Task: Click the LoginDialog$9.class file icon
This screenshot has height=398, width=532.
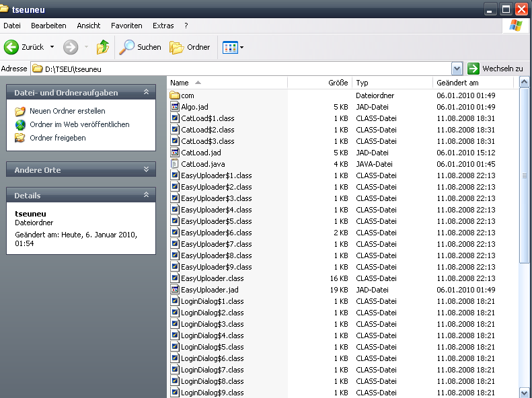Action: pyautogui.click(x=174, y=393)
